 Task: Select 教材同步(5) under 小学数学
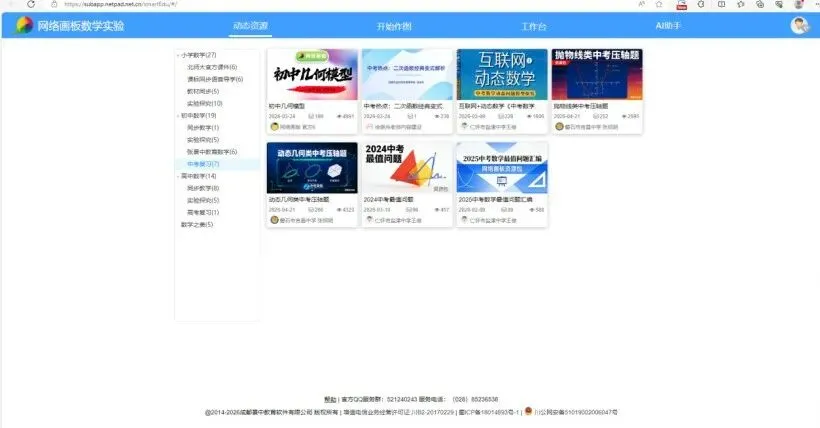tap(203, 92)
